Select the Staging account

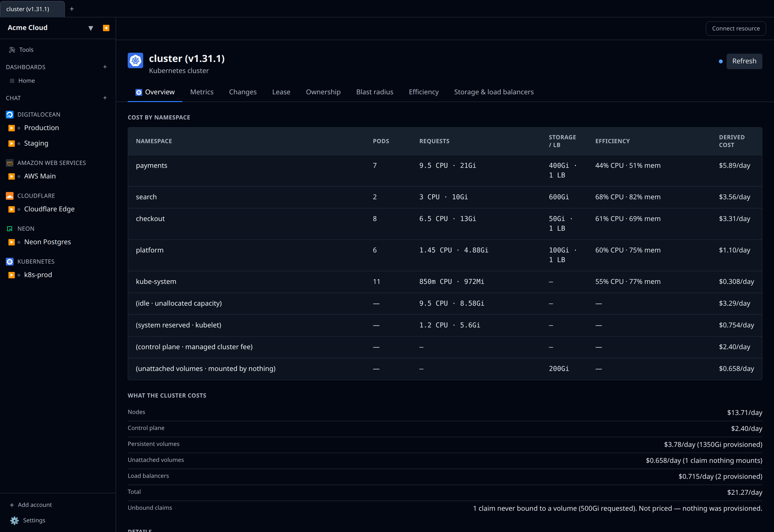[36, 144]
